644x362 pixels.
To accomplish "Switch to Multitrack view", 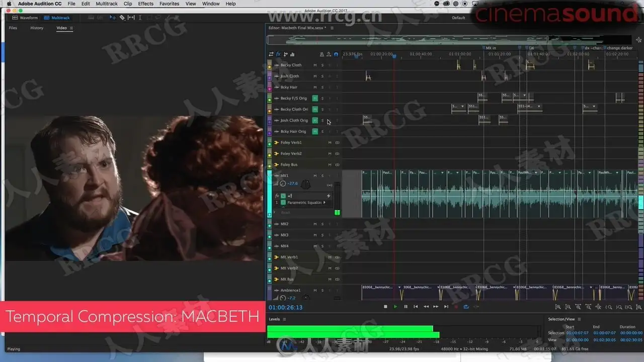I will click(x=57, y=18).
